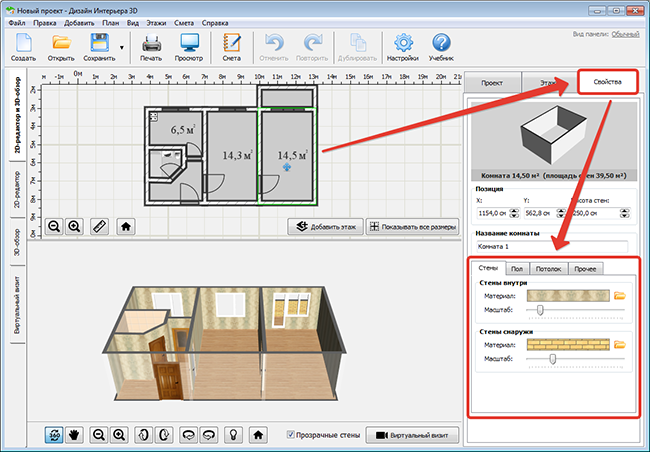This screenshot has width=650, height=452.
Task: Zoom out in the 2D plan
Action: pos(54,226)
